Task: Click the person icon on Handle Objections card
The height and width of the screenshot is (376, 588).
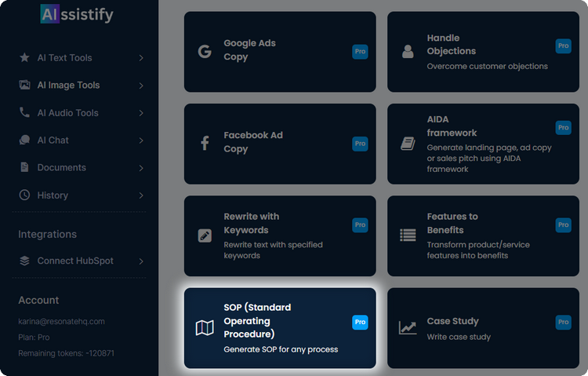Action: tap(408, 52)
